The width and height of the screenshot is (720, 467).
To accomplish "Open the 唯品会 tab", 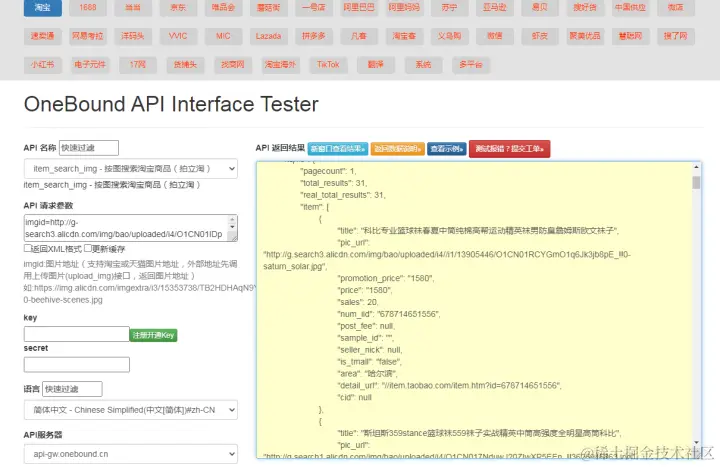I will tap(223, 8).
